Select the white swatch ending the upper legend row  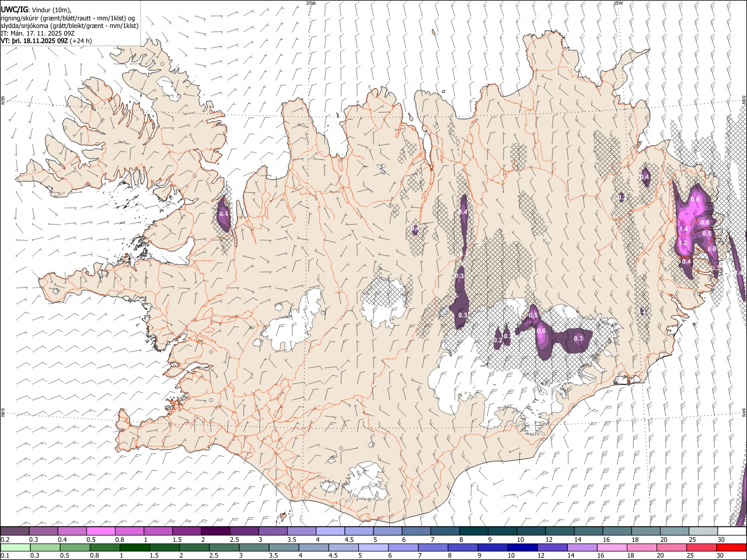(732, 531)
